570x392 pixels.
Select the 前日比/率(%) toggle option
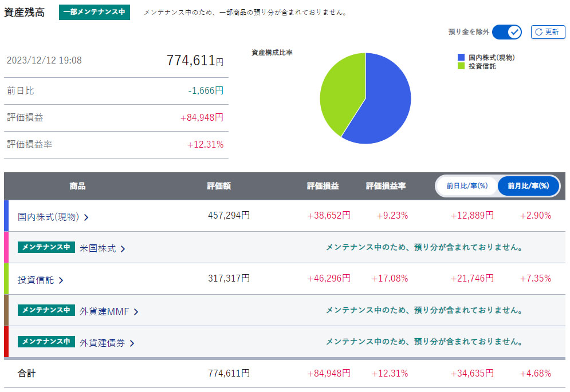click(466, 186)
